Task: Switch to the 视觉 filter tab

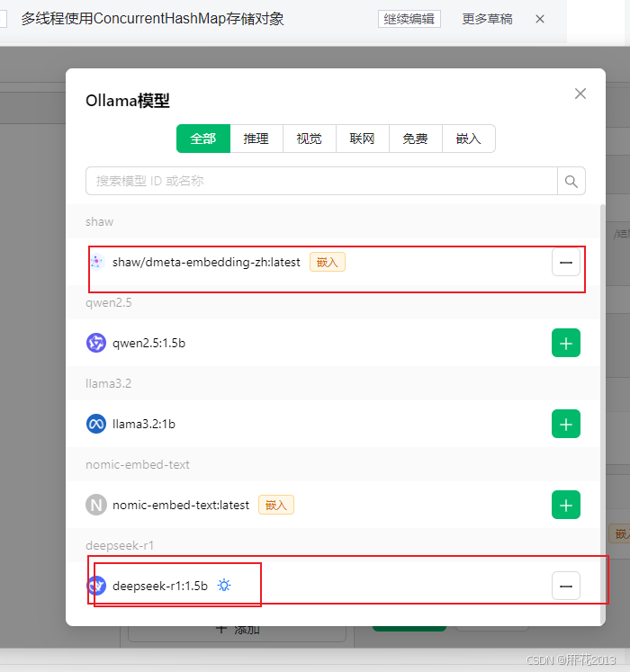Action: (310, 139)
